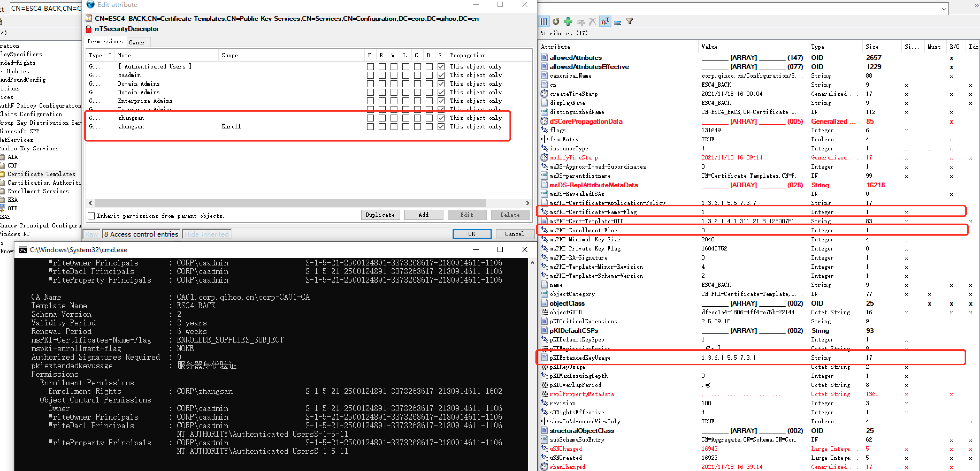The image size is (980, 471).
Task: Add new attribute with green plus
Action: [x=568, y=21]
